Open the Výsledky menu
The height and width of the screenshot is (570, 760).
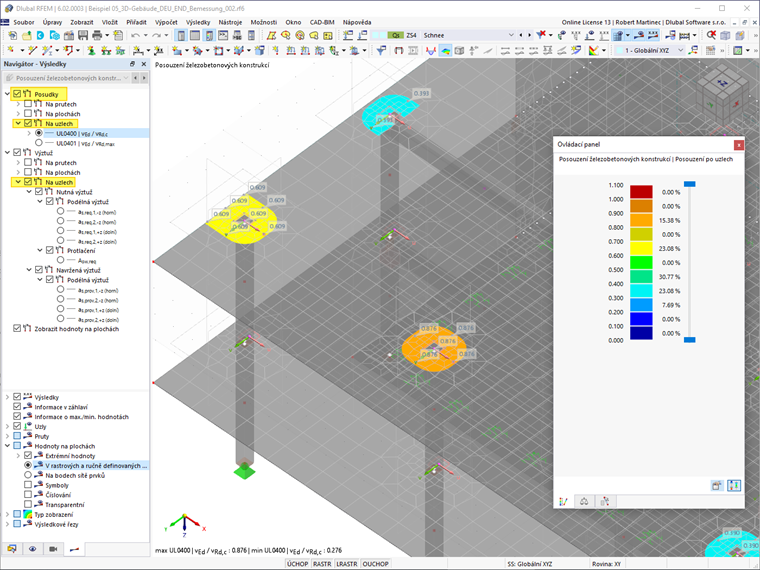click(198, 22)
